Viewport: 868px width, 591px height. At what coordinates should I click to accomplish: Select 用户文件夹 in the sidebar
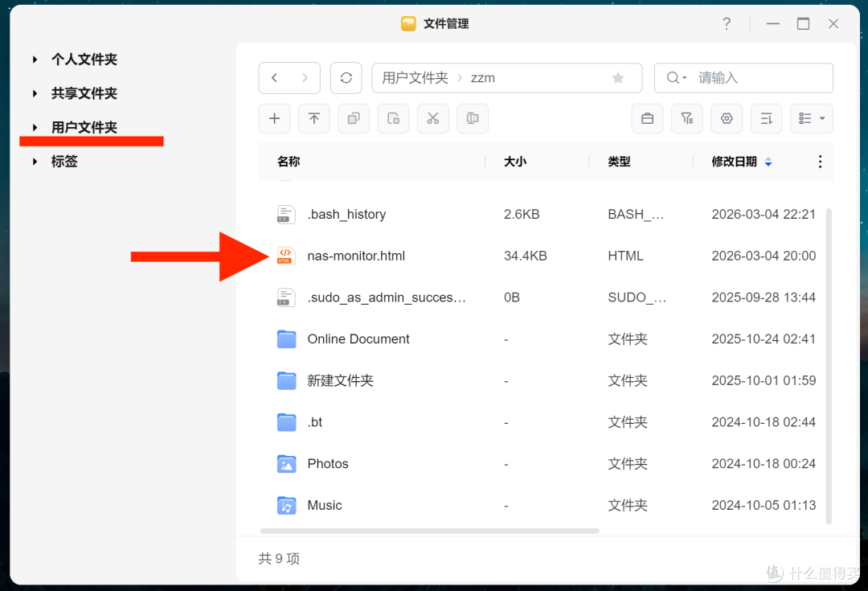tap(84, 127)
